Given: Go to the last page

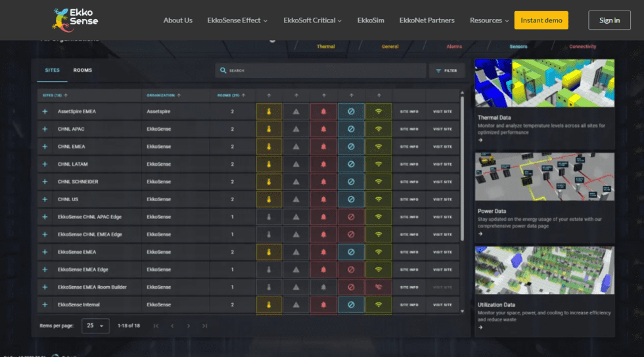Looking at the screenshot, I should coord(204,326).
